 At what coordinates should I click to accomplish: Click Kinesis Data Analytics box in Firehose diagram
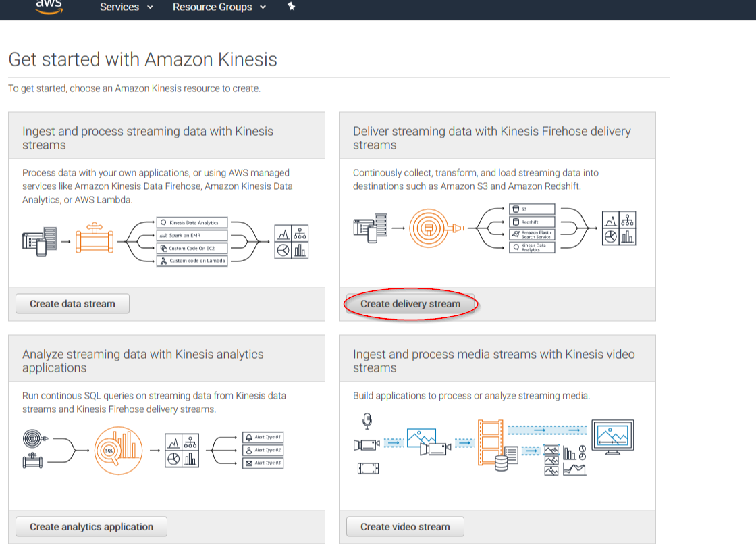(533, 247)
